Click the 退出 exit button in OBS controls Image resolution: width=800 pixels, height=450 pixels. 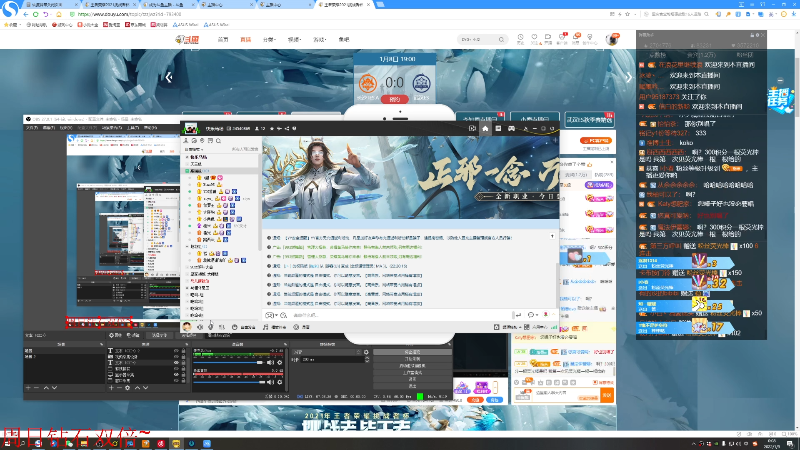(x=413, y=386)
